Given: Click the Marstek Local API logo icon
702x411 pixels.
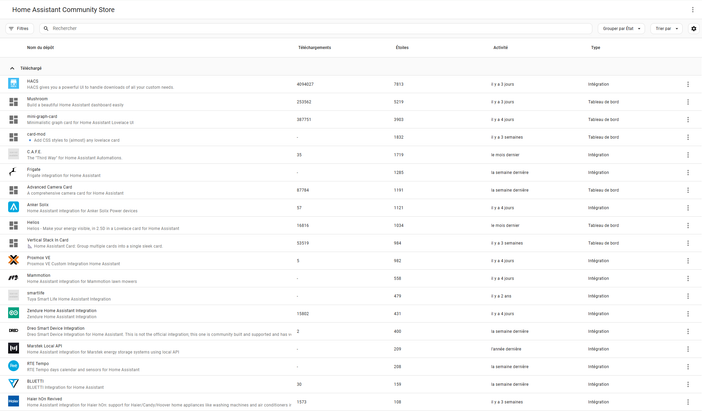Looking at the screenshot, I should tap(13, 348).
